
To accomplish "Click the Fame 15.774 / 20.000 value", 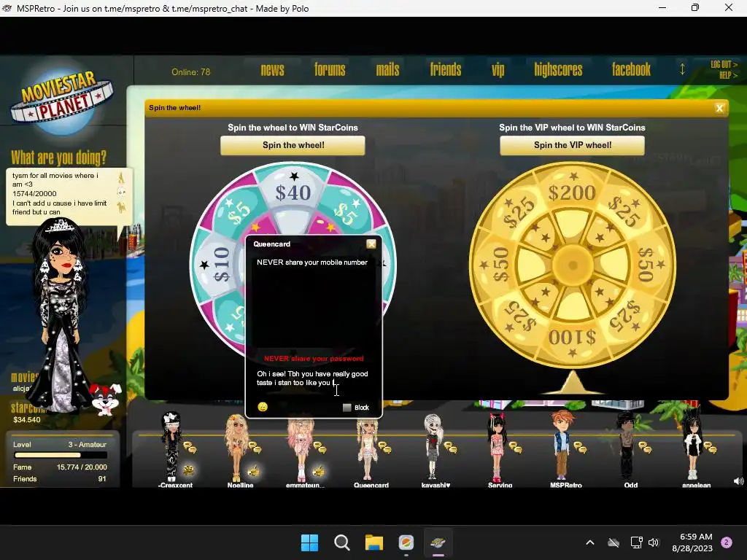I will 82,467.
